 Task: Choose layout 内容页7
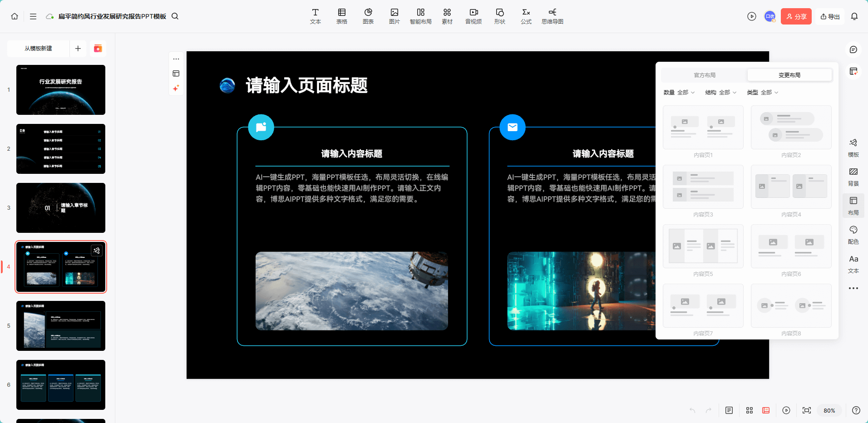tap(703, 306)
